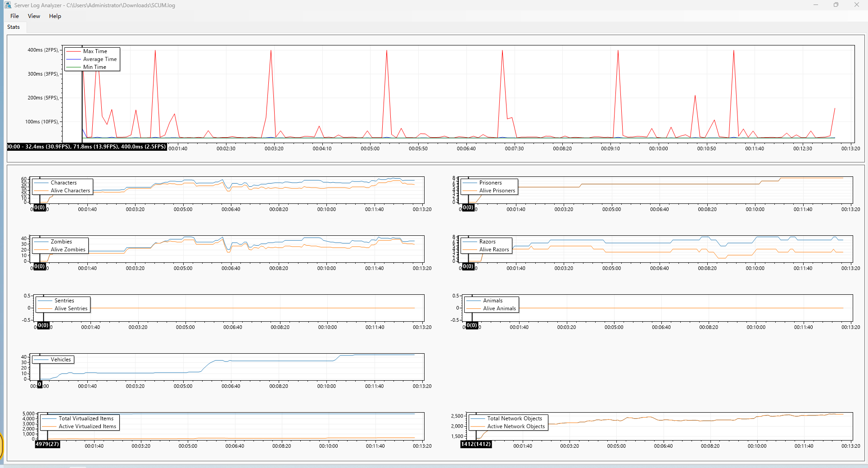
Task: Click the Razors legend label
Action: click(x=487, y=242)
